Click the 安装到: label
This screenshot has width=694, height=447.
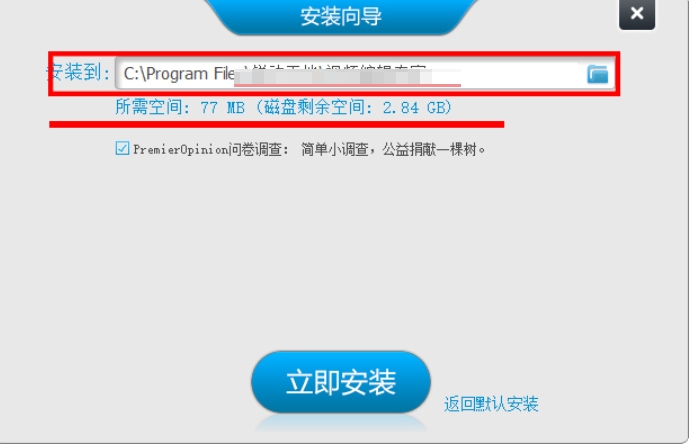click(x=78, y=72)
